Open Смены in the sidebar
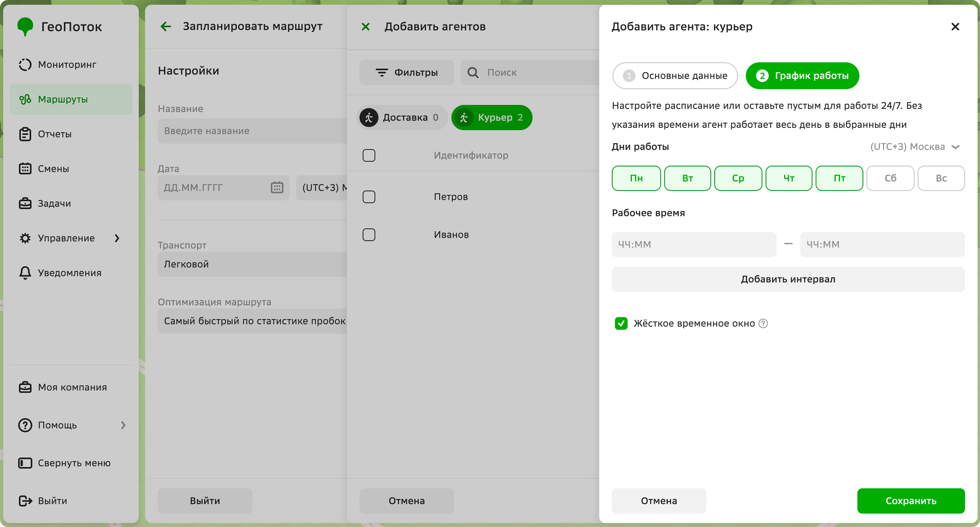 (71, 169)
